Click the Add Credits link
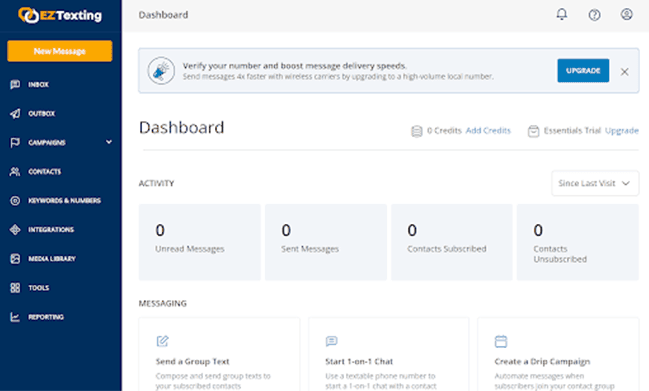The height and width of the screenshot is (391, 649). tap(488, 131)
